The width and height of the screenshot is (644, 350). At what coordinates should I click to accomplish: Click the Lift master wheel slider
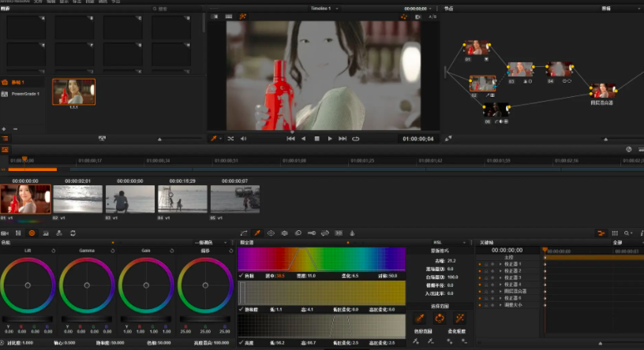(28, 318)
